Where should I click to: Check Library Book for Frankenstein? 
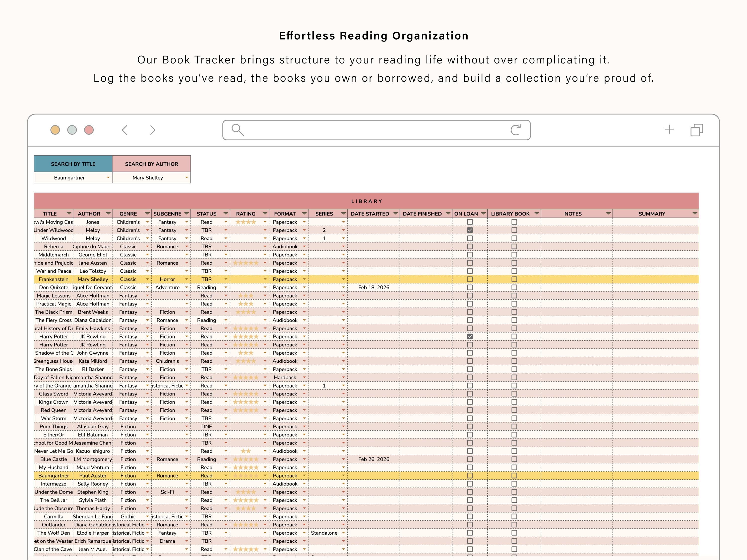514,279
